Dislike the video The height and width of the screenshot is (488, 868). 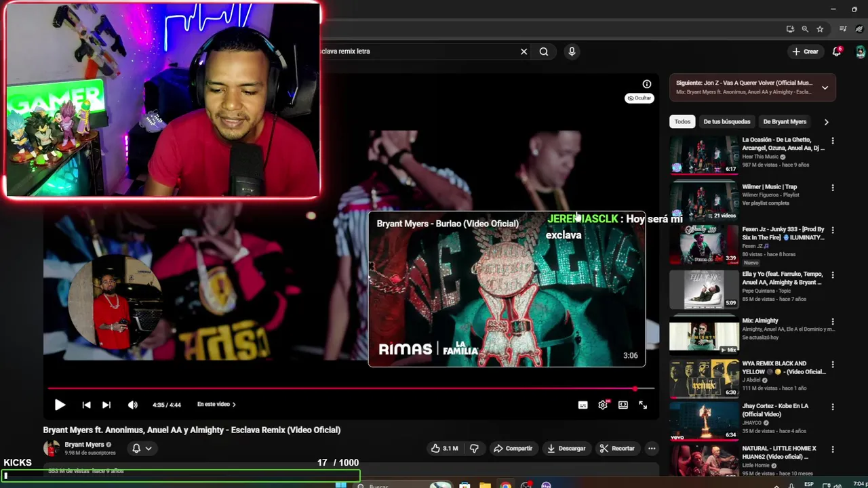point(474,448)
